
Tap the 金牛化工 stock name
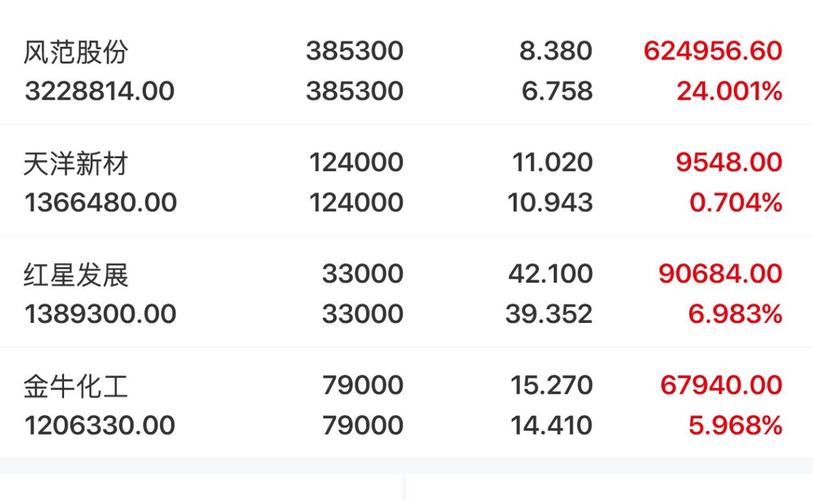[x=76, y=386]
